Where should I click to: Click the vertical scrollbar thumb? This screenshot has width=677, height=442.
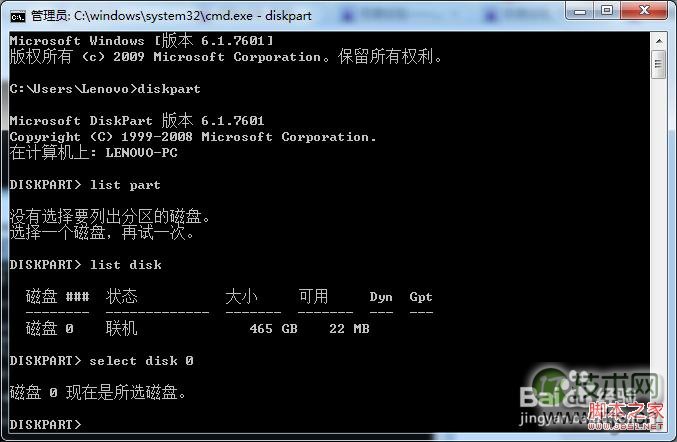click(658, 64)
